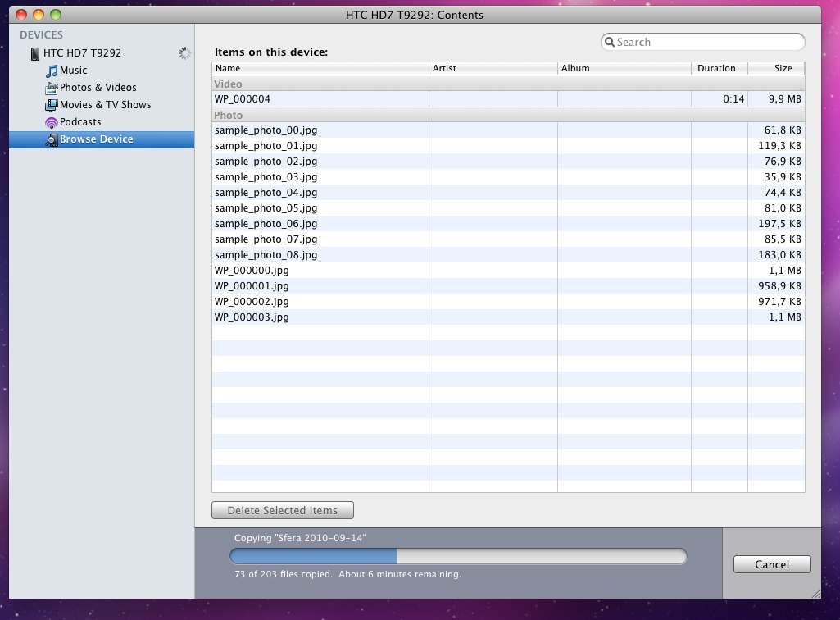The width and height of the screenshot is (840, 620).
Task: Sort list by Size column header
Action: click(x=776, y=68)
